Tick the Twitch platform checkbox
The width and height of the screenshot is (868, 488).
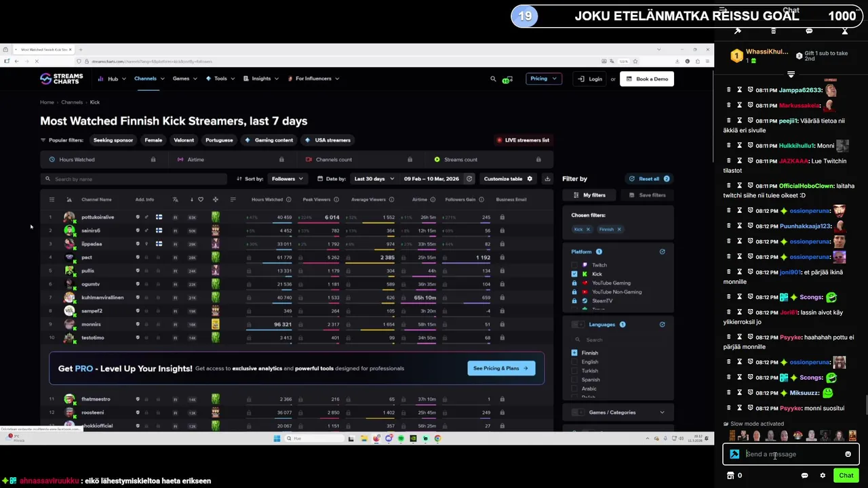pyautogui.click(x=574, y=265)
